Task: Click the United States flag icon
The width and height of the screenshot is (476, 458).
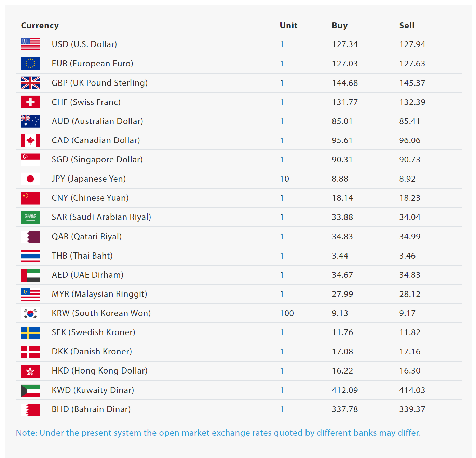Action: (x=30, y=44)
